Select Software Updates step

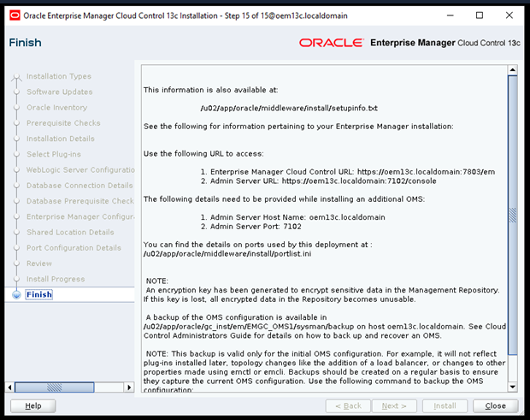(60, 92)
